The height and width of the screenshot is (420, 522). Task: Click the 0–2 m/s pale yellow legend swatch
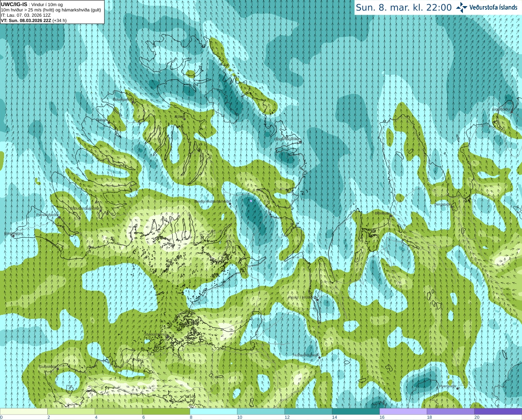tap(24, 411)
